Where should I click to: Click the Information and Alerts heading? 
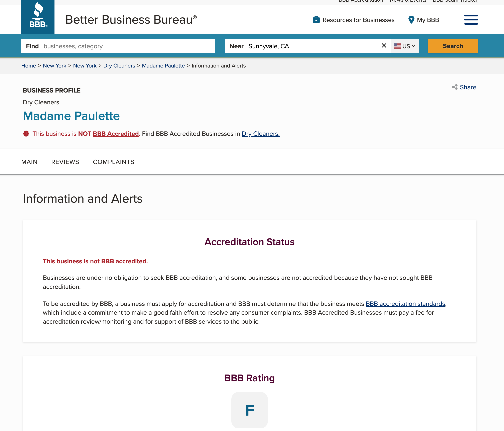pyautogui.click(x=83, y=199)
